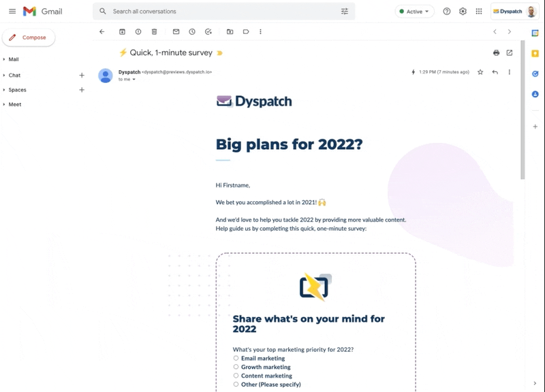This screenshot has height=392, width=545.
Task: Open email in new window
Action: click(x=509, y=53)
